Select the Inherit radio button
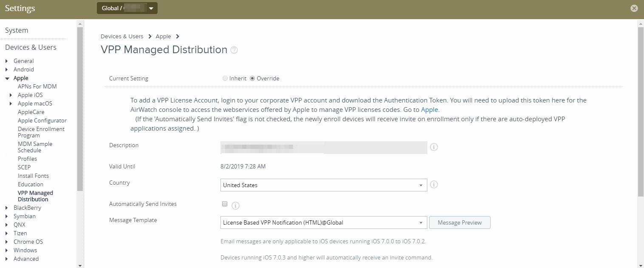 (x=225, y=78)
